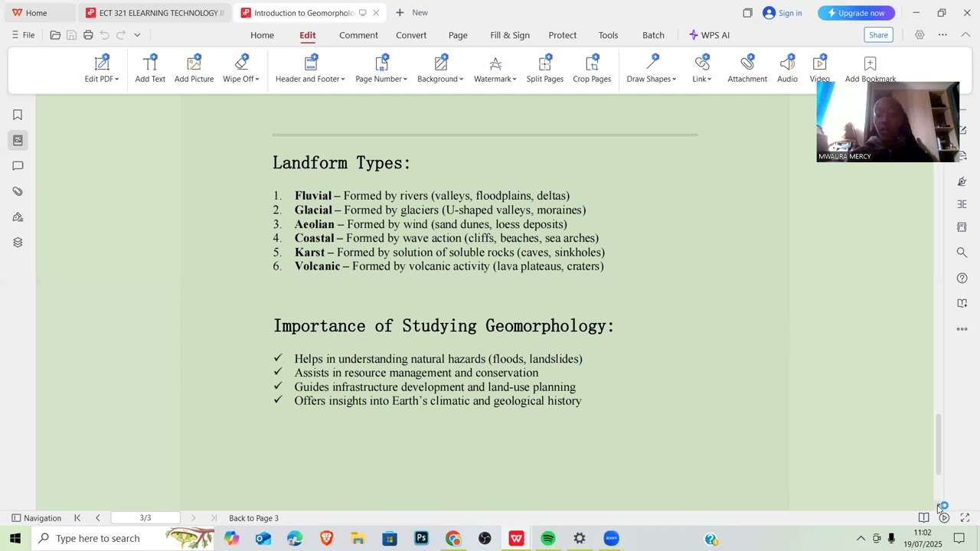The width and height of the screenshot is (980, 551).
Task: Open reading mode from status bar
Action: 923,518
